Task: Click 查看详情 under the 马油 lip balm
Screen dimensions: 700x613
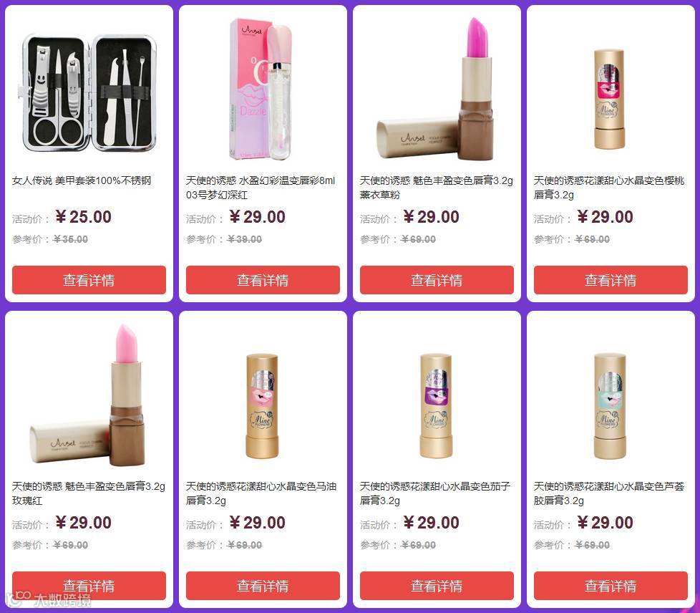Action: pyautogui.click(x=263, y=586)
